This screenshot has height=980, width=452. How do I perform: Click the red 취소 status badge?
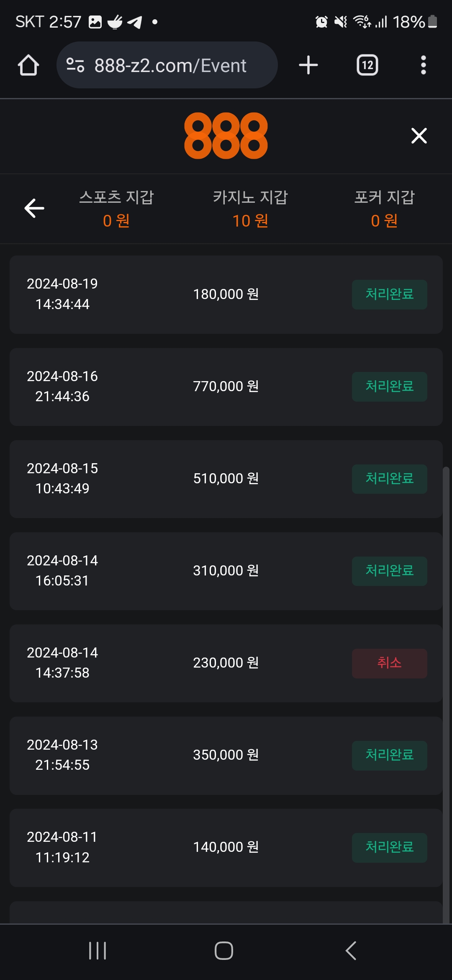389,663
